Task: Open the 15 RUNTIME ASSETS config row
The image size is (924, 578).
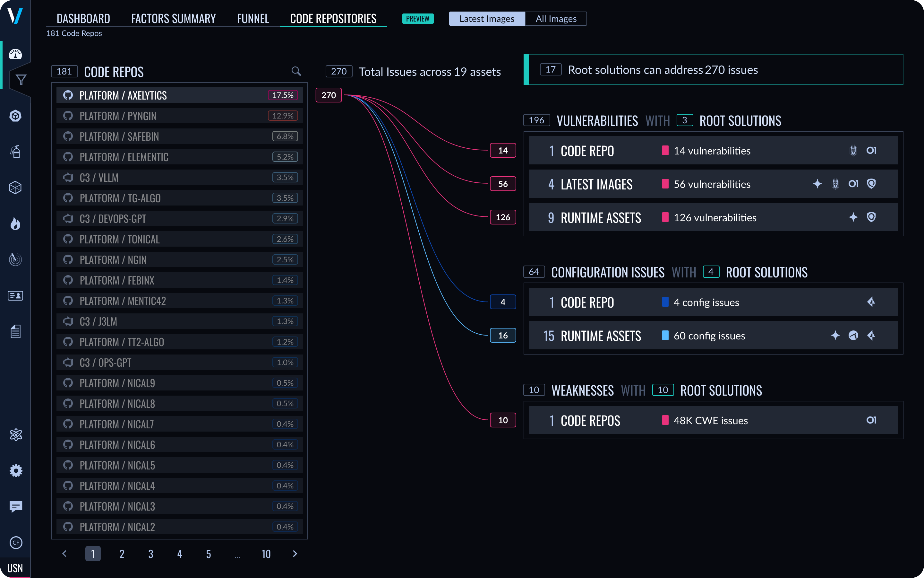Action: [x=713, y=335]
